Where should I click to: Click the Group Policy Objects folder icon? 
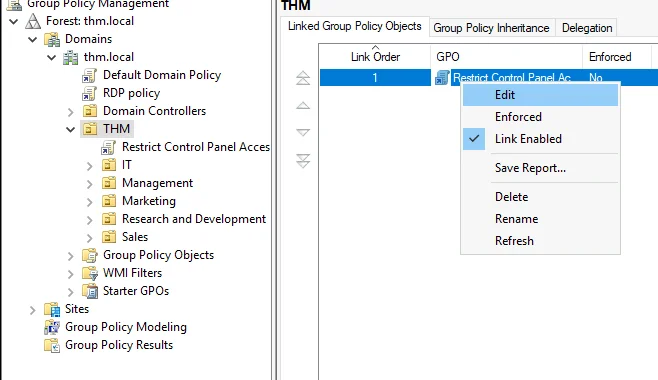(x=90, y=255)
